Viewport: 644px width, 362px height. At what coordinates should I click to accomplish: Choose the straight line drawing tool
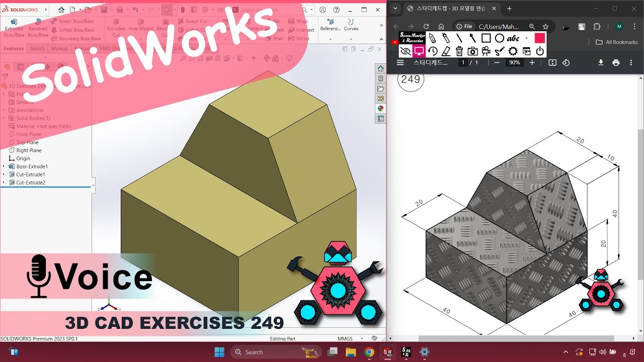click(x=459, y=38)
